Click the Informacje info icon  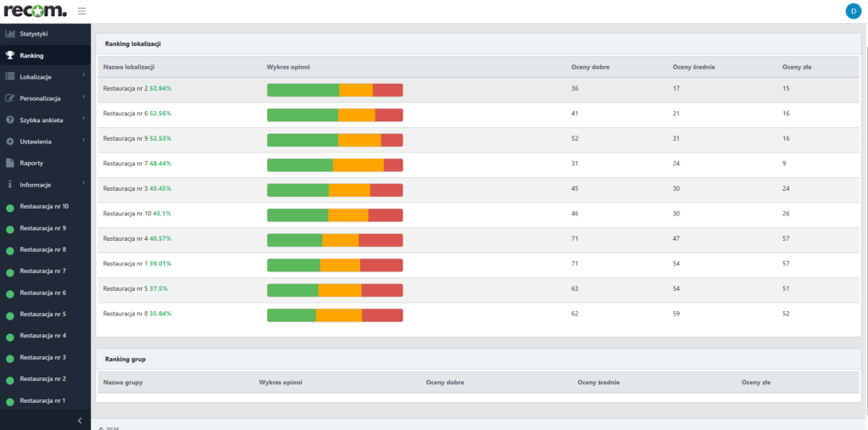[x=10, y=184]
